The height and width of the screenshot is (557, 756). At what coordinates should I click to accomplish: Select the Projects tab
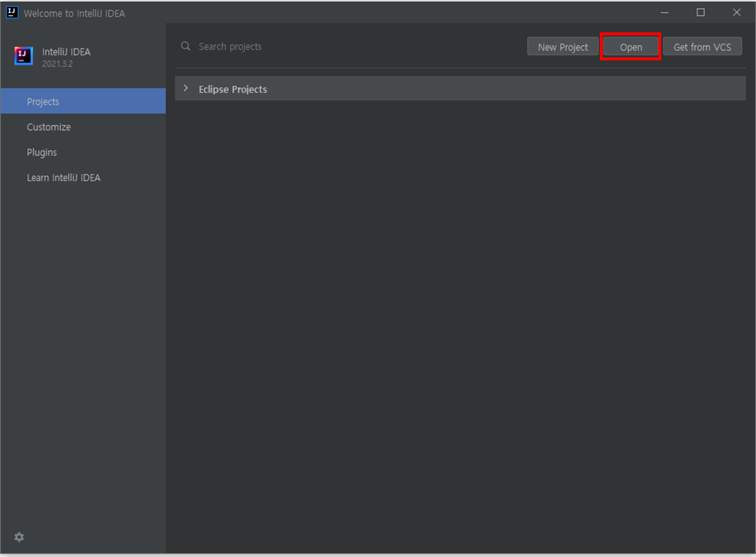click(83, 101)
